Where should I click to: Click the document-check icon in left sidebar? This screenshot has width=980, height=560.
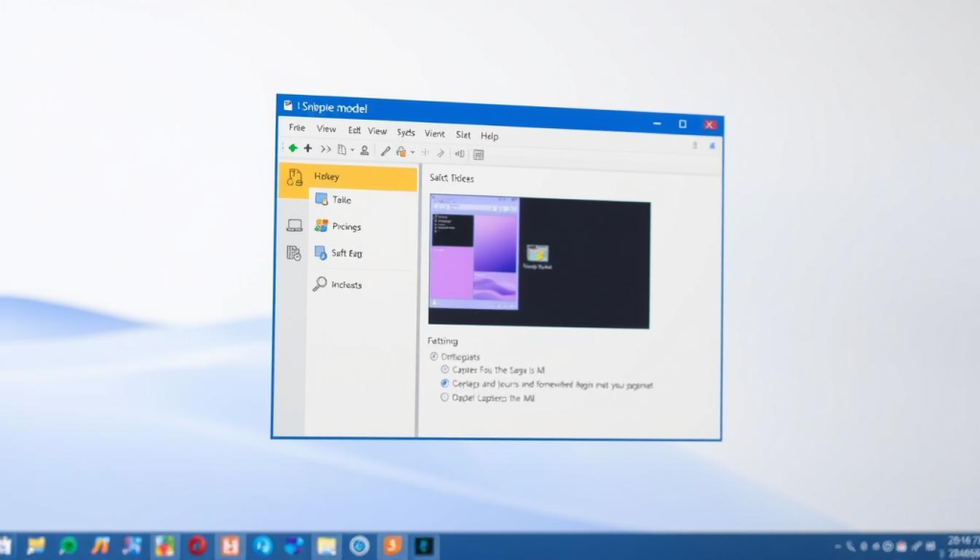tap(294, 253)
